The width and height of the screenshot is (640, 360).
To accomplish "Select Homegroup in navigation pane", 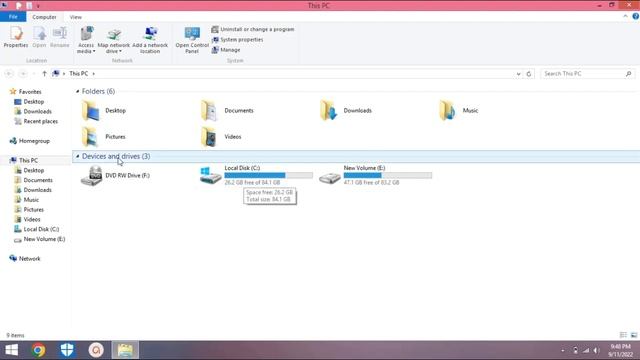I will coord(34,141).
